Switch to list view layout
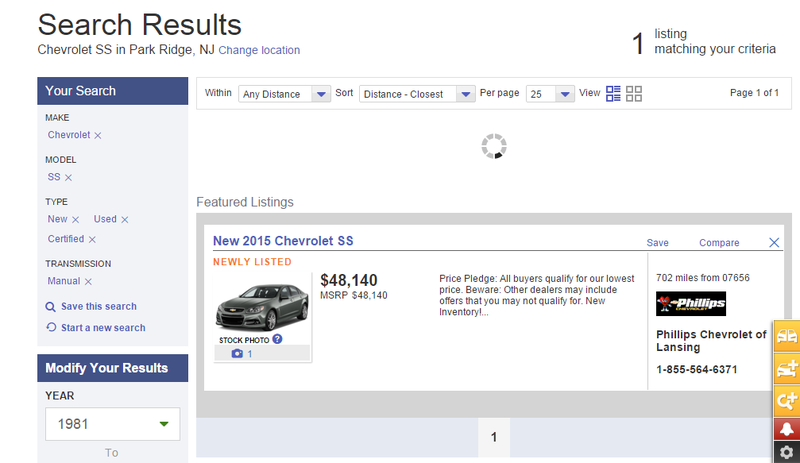 point(613,93)
